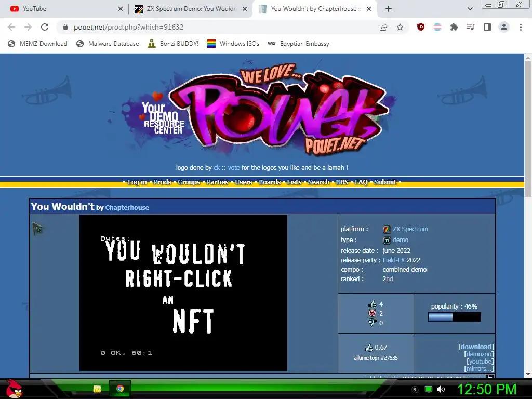This screenshot has height=399, width=532.
Task: Toggle the browser side panel
Action: click(x=487, y=27)
